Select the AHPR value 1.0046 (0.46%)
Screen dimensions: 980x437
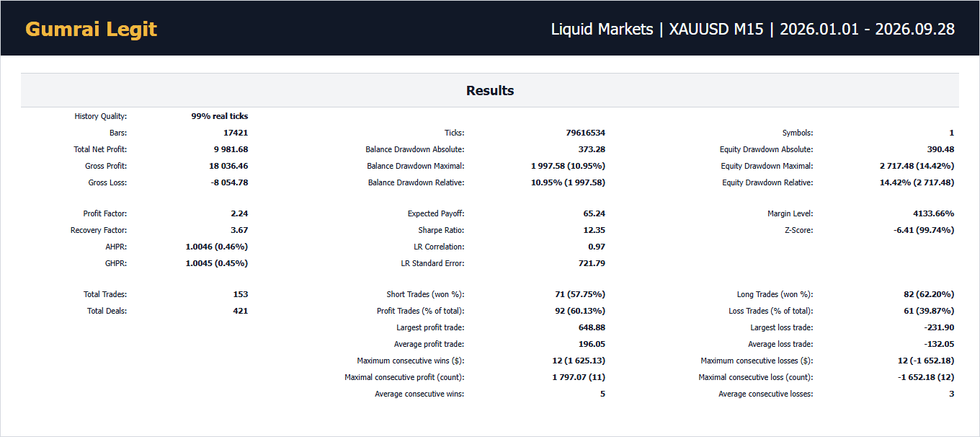(x=217, y=247)
